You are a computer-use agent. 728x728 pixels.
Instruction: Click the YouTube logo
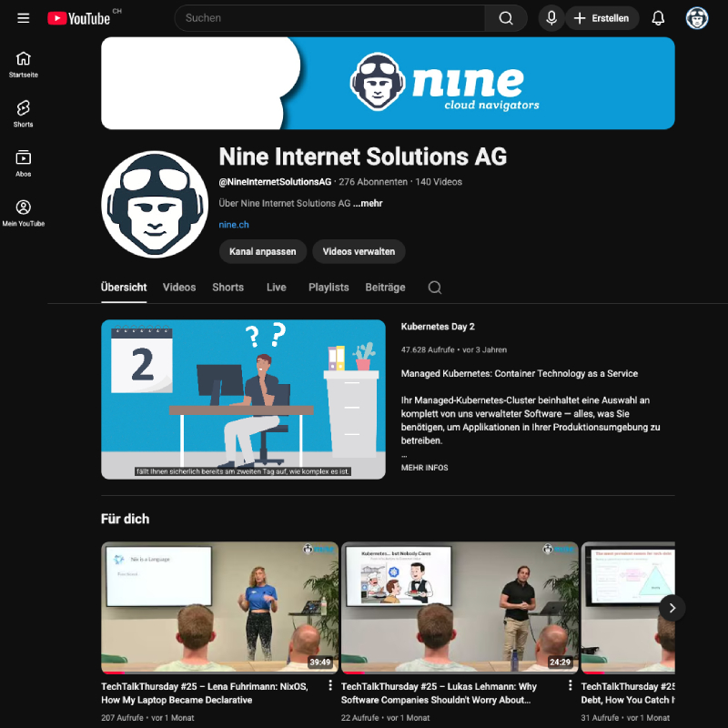point(79,18)
